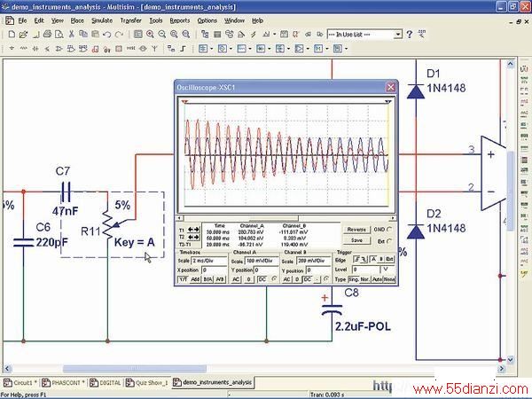This screenshot has height=399, width=532.
Task: Open the Reports menu
Action: [x=179, y=20]
